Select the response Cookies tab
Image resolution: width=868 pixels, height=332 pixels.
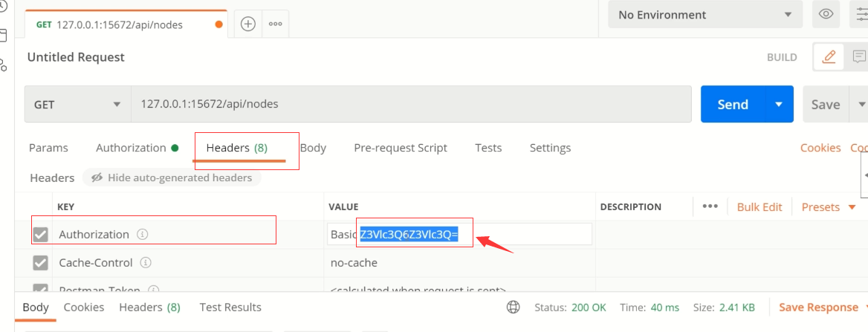[83, 307]
